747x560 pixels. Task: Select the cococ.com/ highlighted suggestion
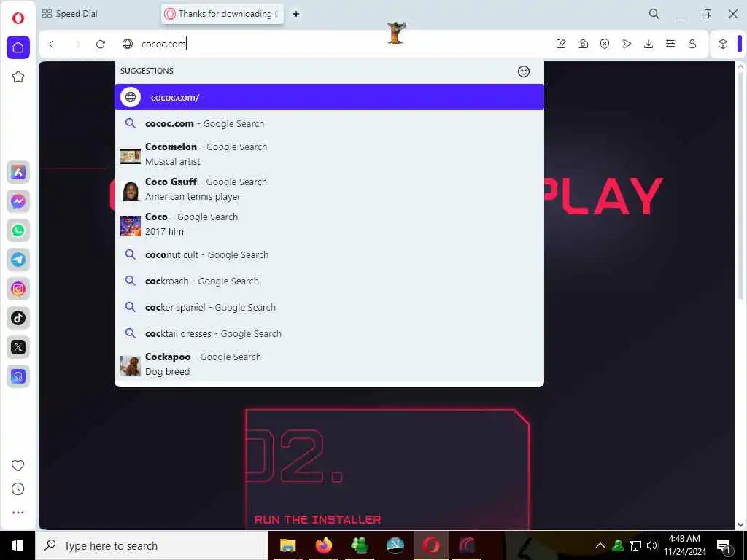[329, 97]
